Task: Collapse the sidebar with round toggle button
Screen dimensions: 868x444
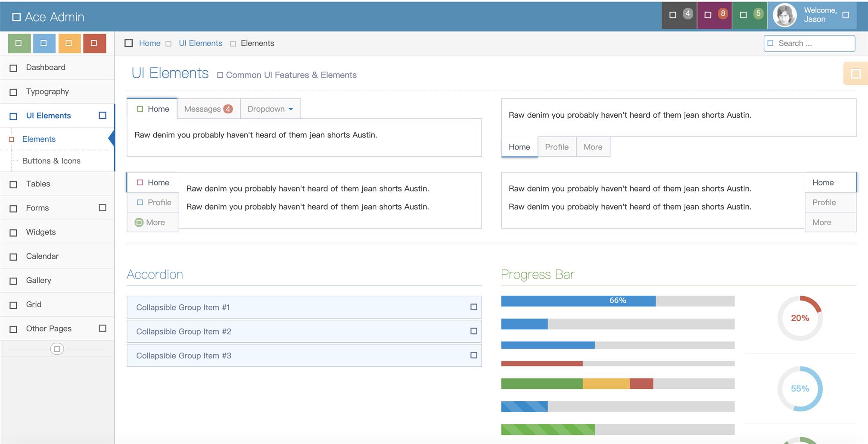Action: [x=57, y=349]
